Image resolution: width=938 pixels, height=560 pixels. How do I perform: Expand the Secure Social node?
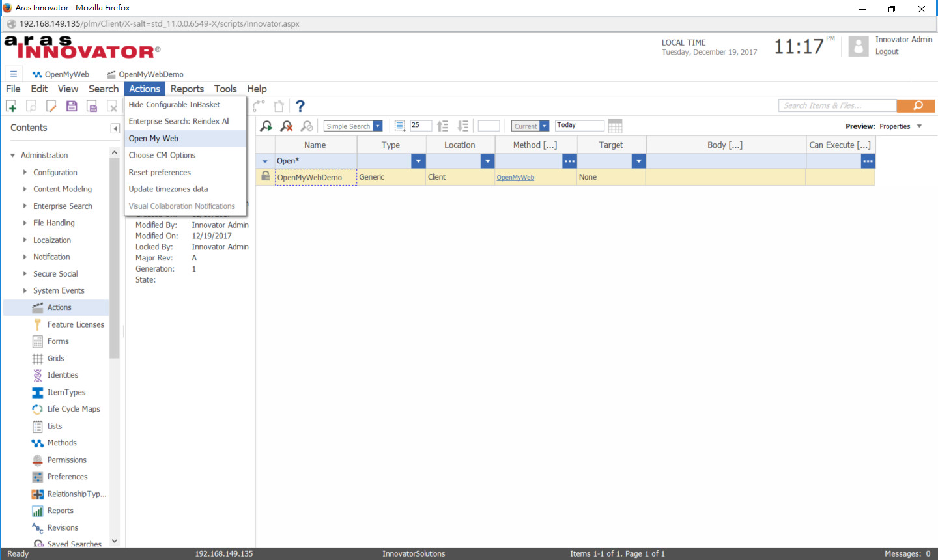[x=25, y=273]
